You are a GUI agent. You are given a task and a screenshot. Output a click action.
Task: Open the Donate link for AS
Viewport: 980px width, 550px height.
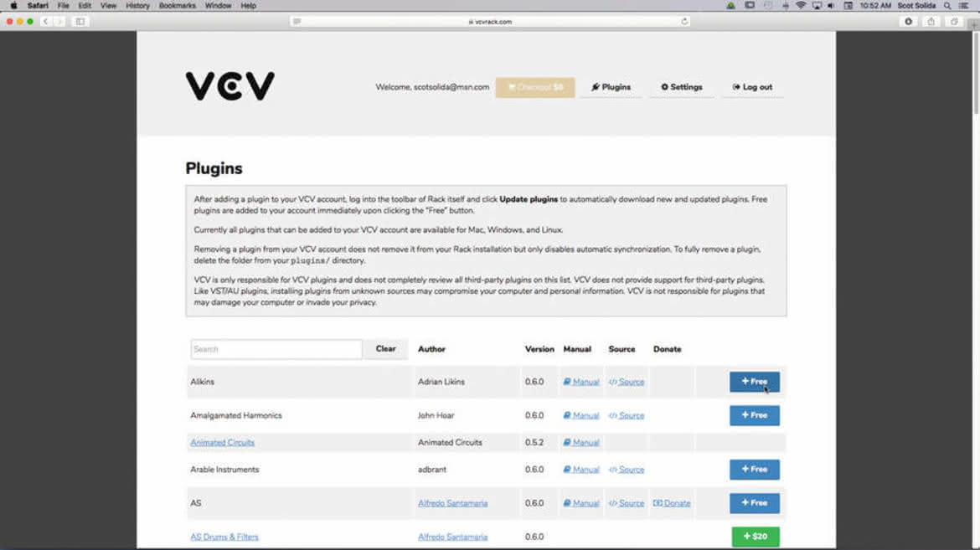(x=672, y=503)
